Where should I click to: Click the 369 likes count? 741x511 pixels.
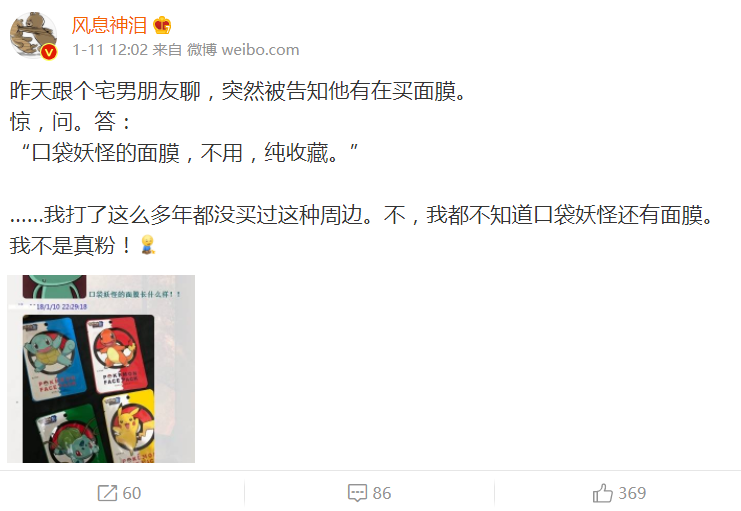tap(632, 493)
